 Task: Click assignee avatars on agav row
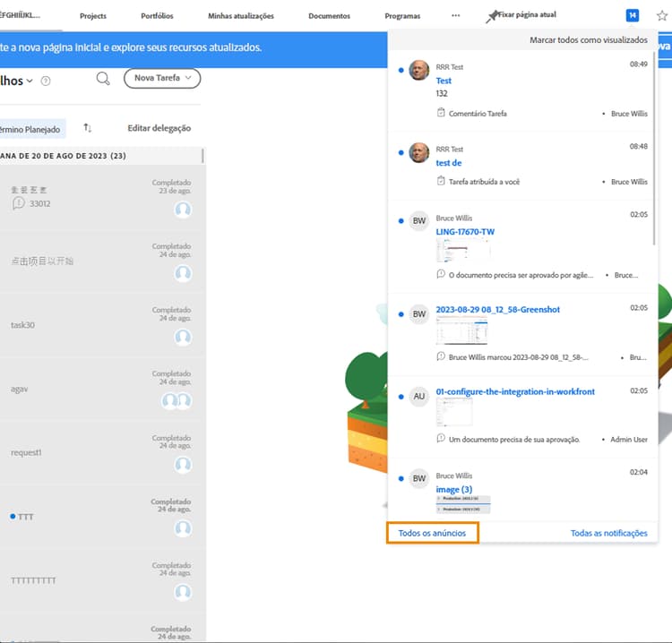(177, 401)
